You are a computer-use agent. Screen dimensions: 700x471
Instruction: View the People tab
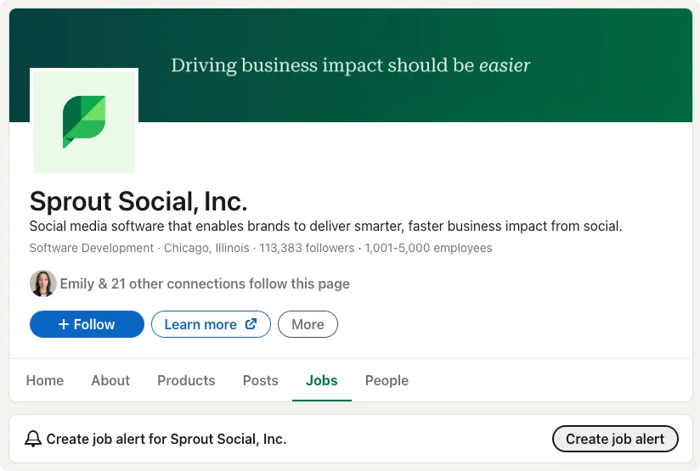coord(386,380)
